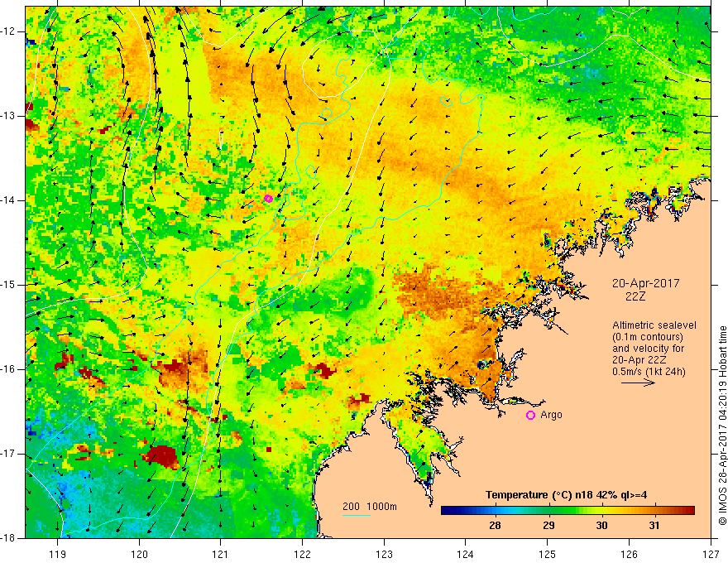Click the longitude label '127'
This screenshot has height=563, width=728.
[x=711, y=554]
